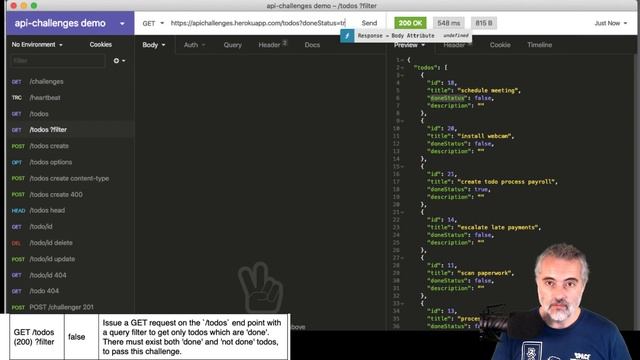The height and width of the screenshot is (360, 640).
Task: Click the doneStatus true value on line 18
Action: 481,190
